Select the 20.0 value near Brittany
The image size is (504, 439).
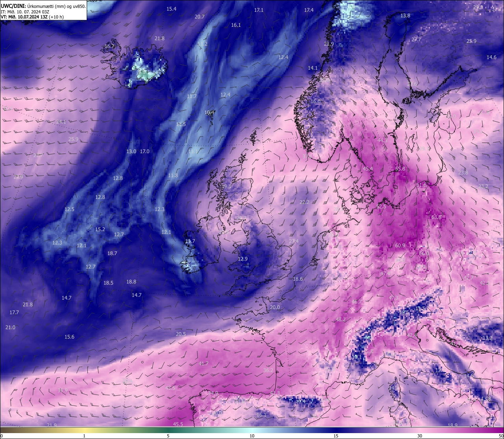[x=275, y=307]
